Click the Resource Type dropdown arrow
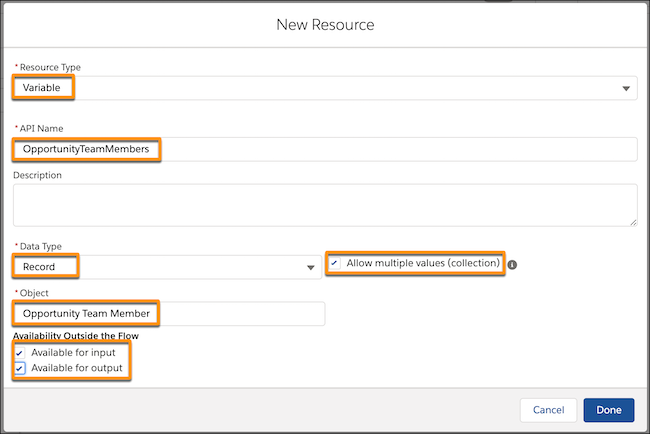The width and height of the screenshot is (650, 434). point(626,88)
